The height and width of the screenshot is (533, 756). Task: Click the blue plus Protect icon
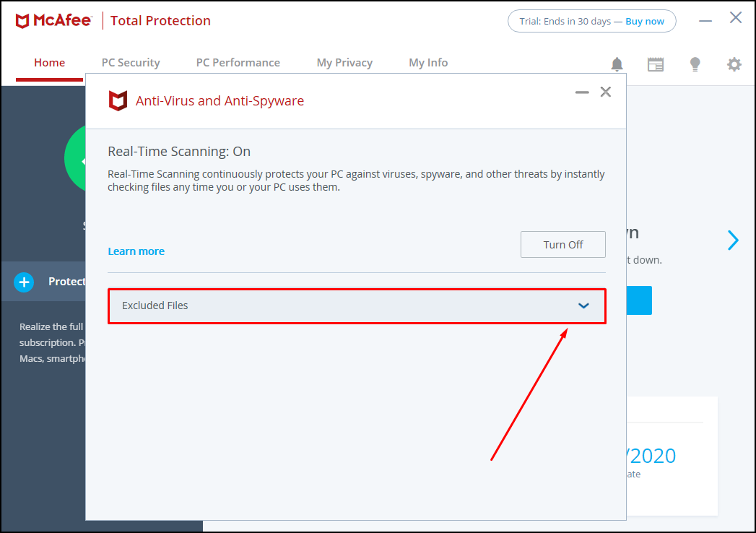pyautogui.click(x=24, y=282)
